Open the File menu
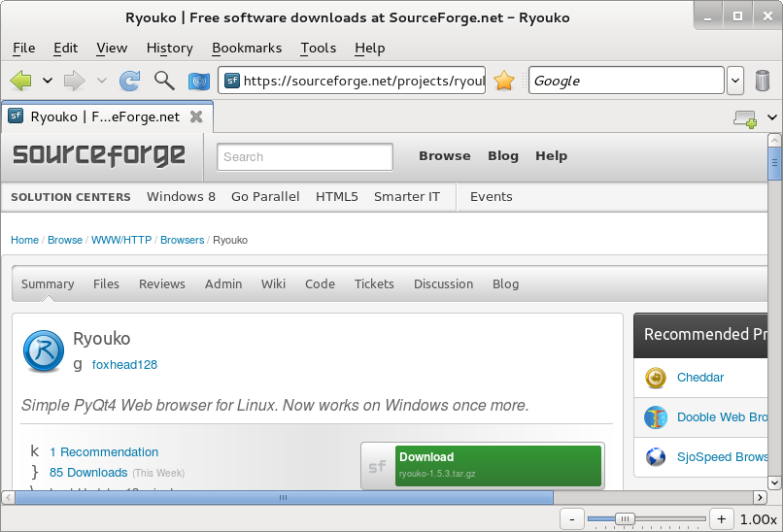 24,48
